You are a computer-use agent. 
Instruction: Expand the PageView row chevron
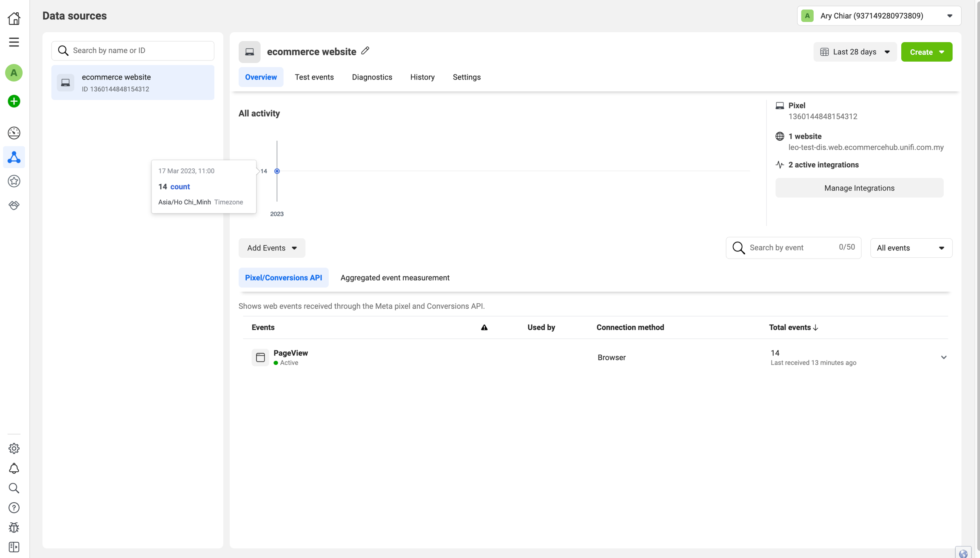pos(943,357)
